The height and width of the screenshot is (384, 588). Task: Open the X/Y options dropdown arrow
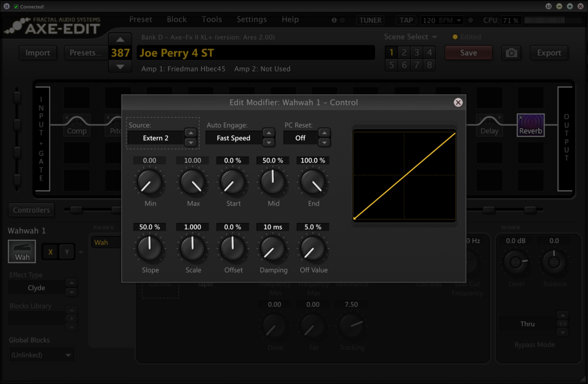(x=81, y=253)
